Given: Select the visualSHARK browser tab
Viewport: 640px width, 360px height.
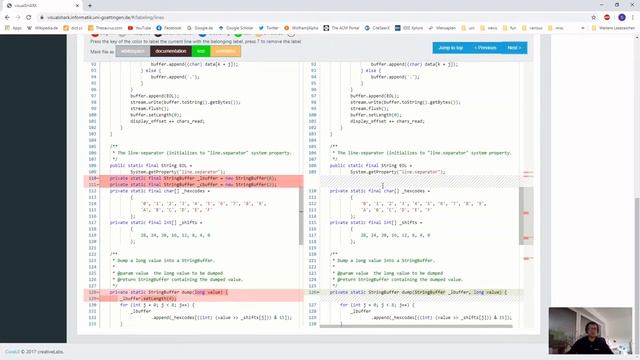Looking at the screenshot, I should tap(42, 6).
